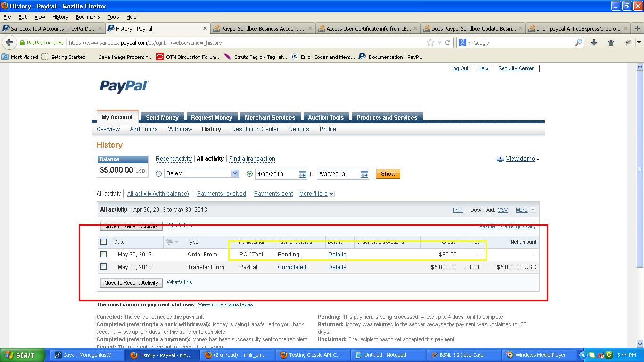Screen dimensions: 644x362
Task: Click the start date field 4/30/2013
Action: click(277, 174)
